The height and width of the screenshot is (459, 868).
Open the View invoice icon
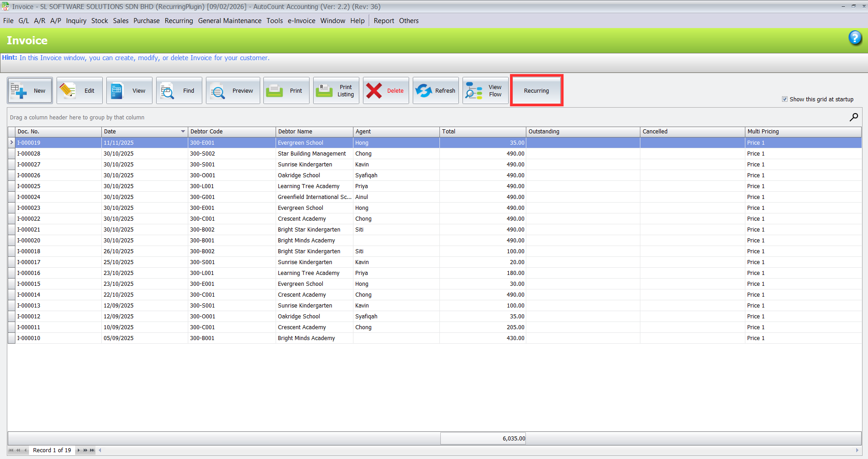click(129, 90)
